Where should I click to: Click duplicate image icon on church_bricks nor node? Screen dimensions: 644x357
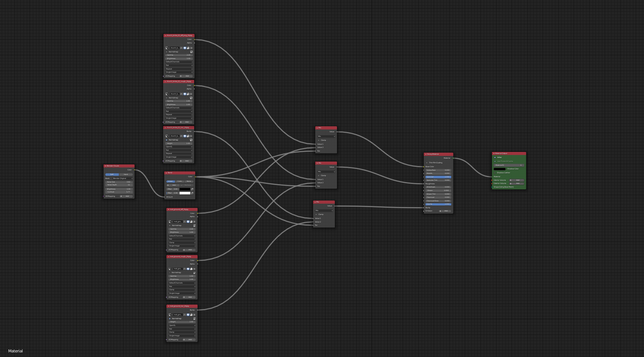(188, 136)
